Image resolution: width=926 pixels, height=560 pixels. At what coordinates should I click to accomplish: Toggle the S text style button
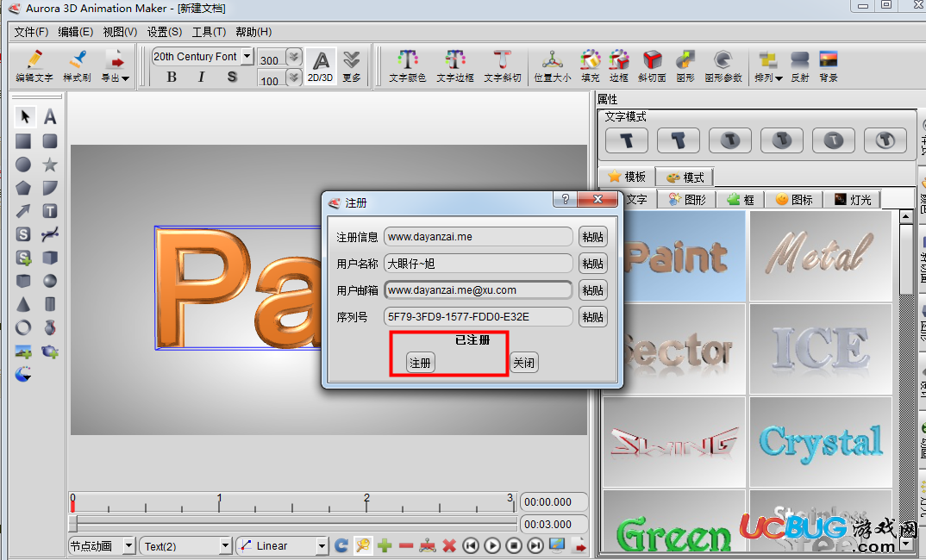pyautogui.click(x=232, y=77)
